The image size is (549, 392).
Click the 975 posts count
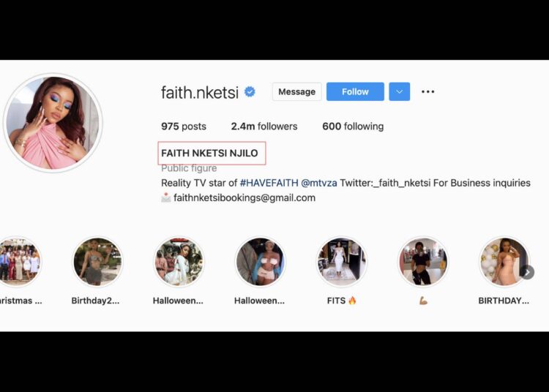tap(184, 127)
